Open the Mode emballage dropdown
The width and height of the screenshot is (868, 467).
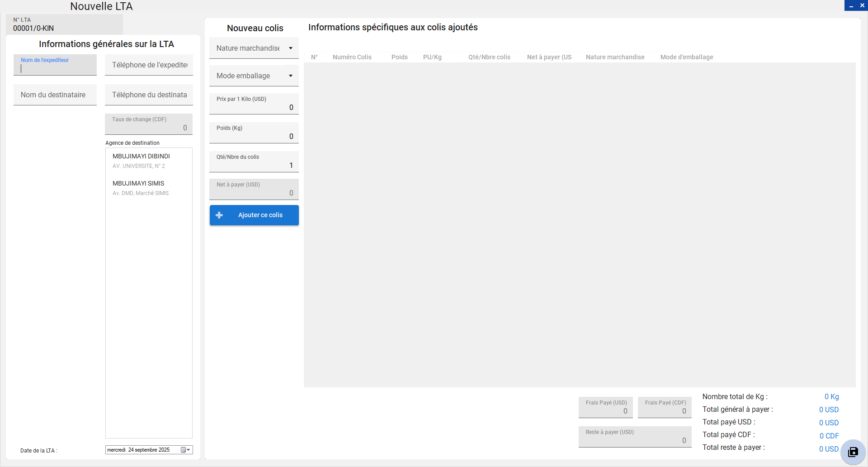click(x=290, y=76)
